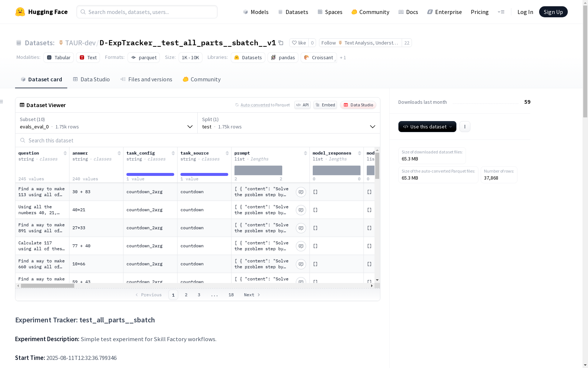The width and height of the screenshot is (588, 368).
Task: Open prompt conversation view for 27*33 row
Action: click(301, 228)
